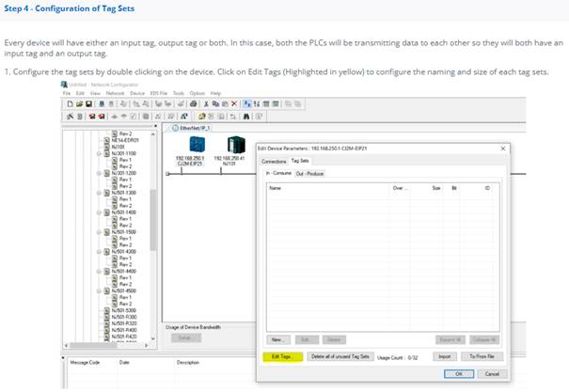Click the device tree horizontal scrollbar thumb
Viewport: 569px width, 392px height.
[94, 345]
